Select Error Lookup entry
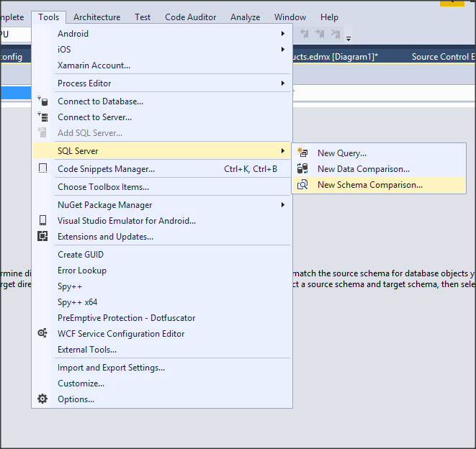 (162, 271)
